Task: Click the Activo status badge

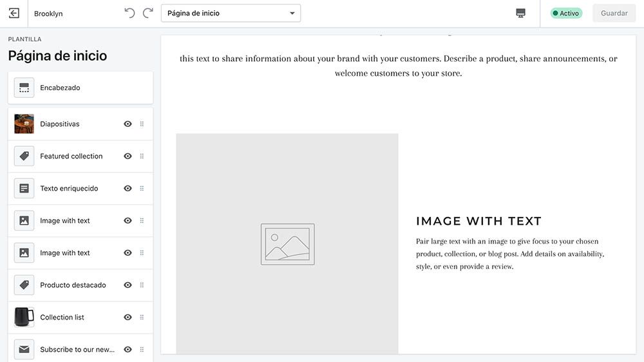Action: (x=566, y=13)
